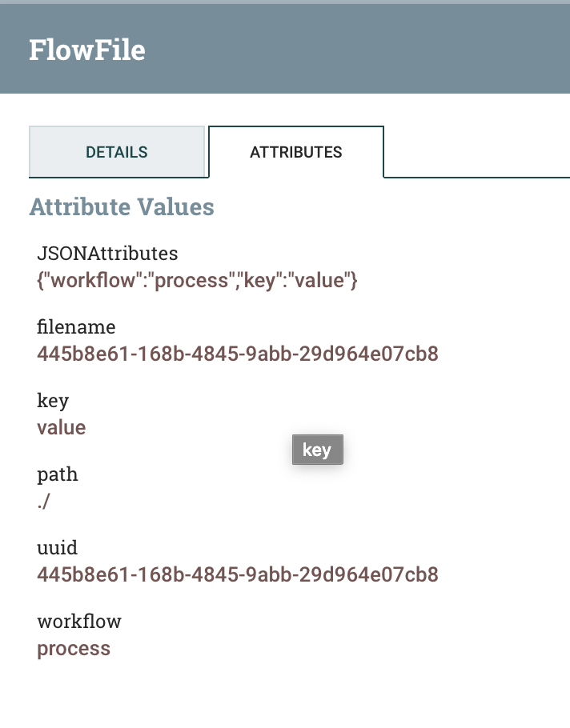Select the value text under key
The image size is (570, 728).
(59, 427)
